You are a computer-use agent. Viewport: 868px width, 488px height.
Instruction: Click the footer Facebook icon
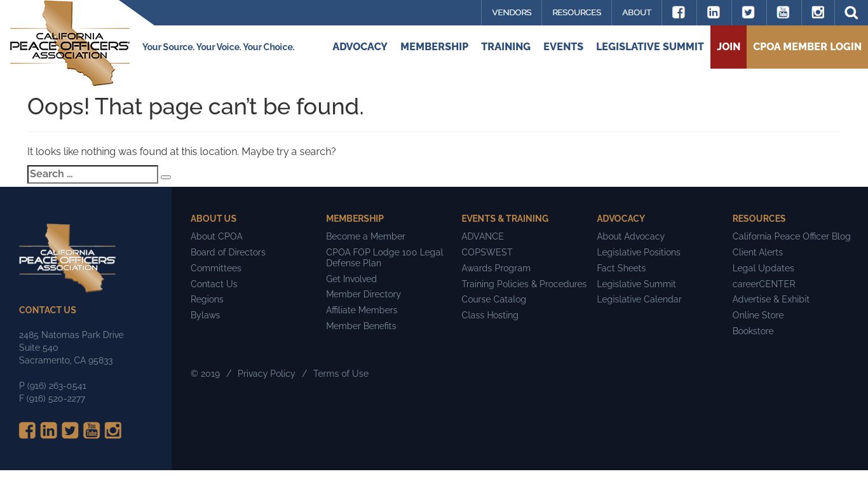pyautogui.click(x=27, y=430)
